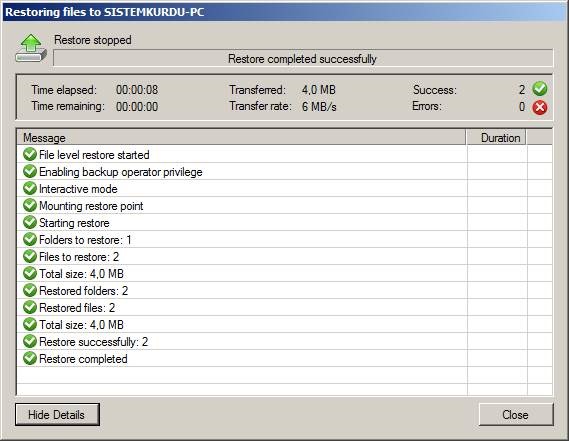Select the 'Interactive mode' message
This screenshot has width=569, height=441.
point(78,189)
